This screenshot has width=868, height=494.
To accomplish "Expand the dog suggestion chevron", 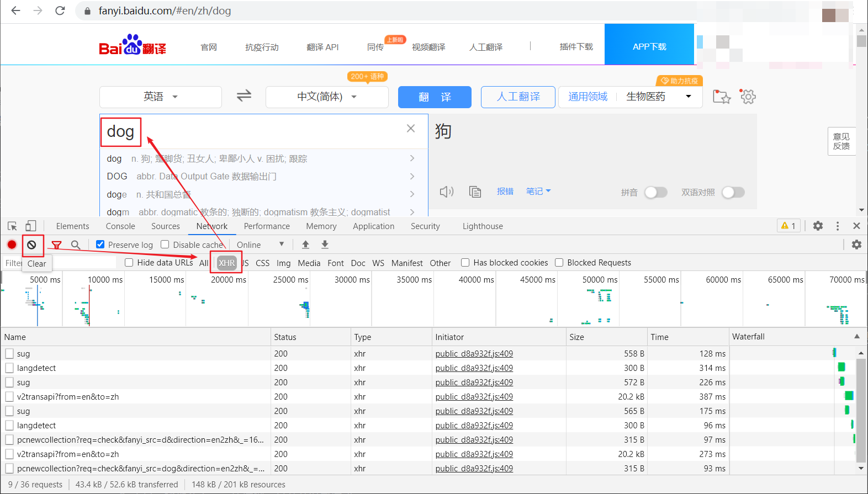I will point(412,158).
